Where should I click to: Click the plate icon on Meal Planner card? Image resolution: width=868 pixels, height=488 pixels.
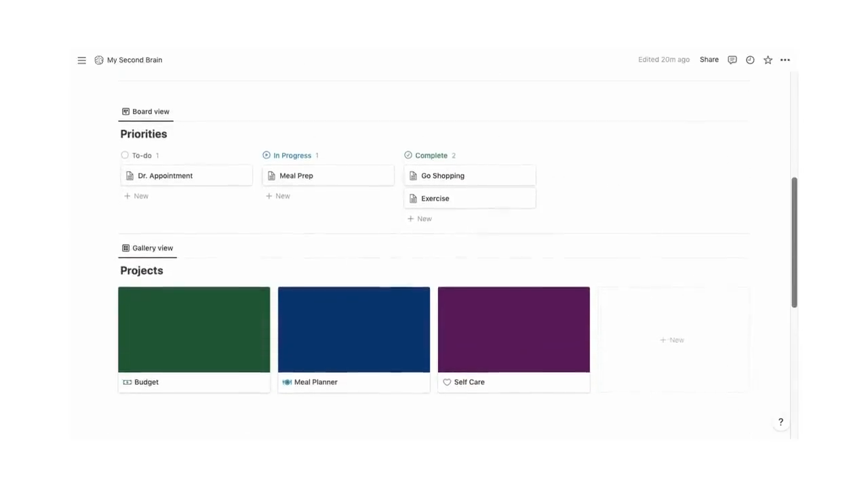[x=287, y=382]
